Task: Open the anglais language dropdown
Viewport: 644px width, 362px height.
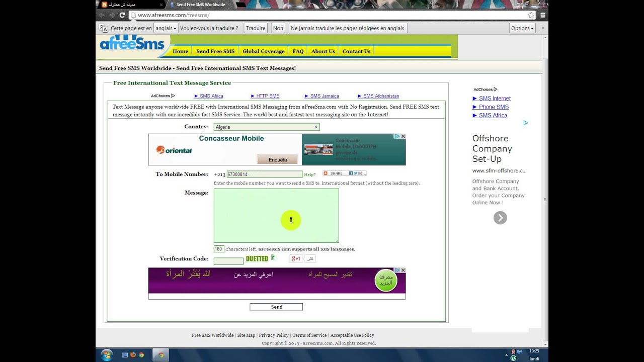Action: click(166, 28)
